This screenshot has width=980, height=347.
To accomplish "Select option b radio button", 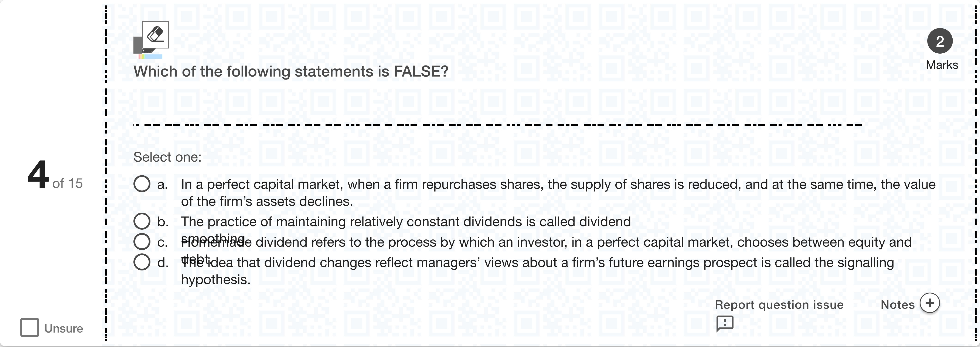I will click(142, 221).
